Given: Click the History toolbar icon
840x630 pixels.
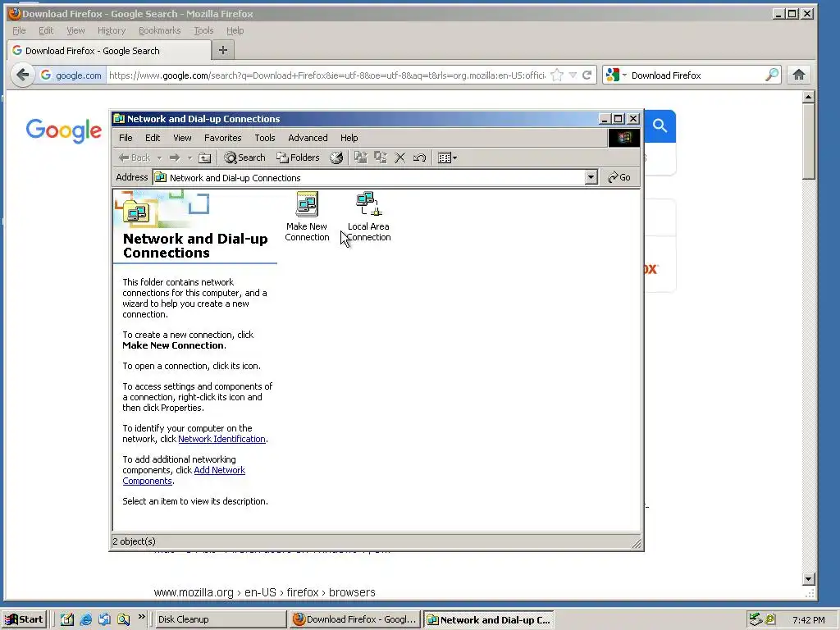Looking at the screenshot, I should click(336, 157).
